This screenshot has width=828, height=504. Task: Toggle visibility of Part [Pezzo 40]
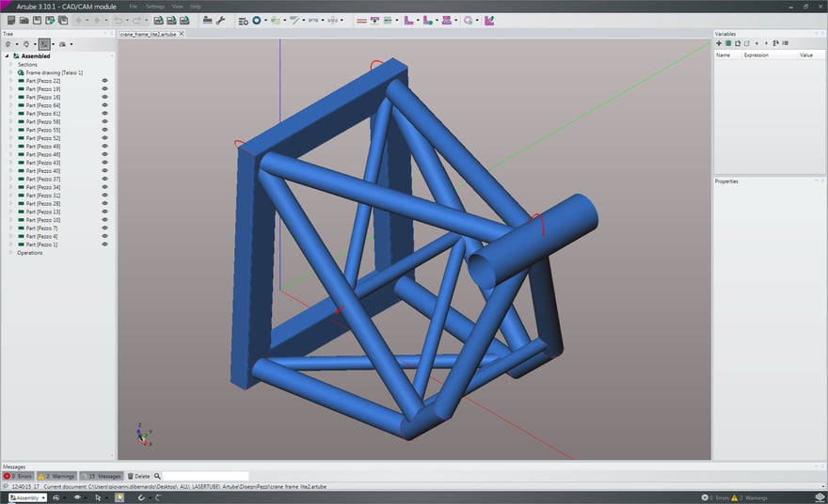pos(104,171)
